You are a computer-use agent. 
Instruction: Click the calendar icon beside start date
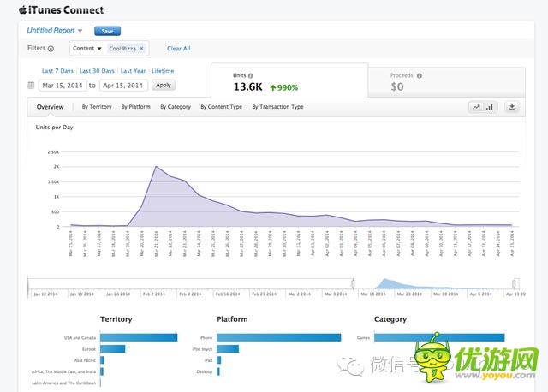31,85
